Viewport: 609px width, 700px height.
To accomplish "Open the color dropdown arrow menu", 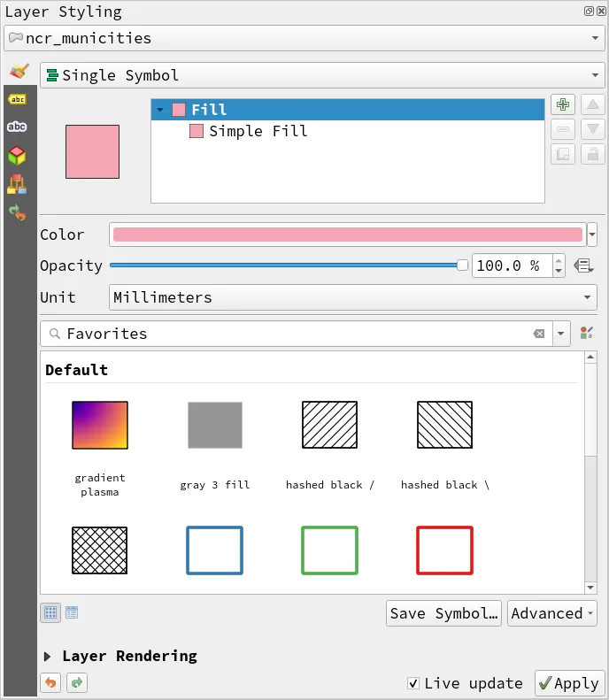I will click(592, 235).
